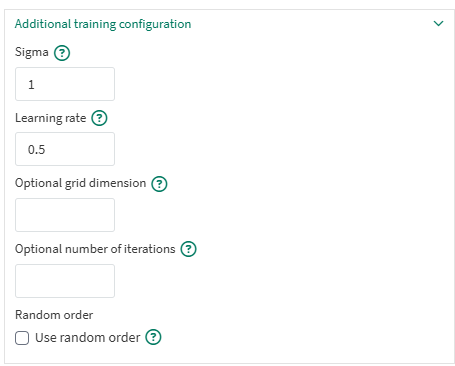Collapse section using the chevron arrow
The height and width of the screenshot is (366, 455).
438,23
